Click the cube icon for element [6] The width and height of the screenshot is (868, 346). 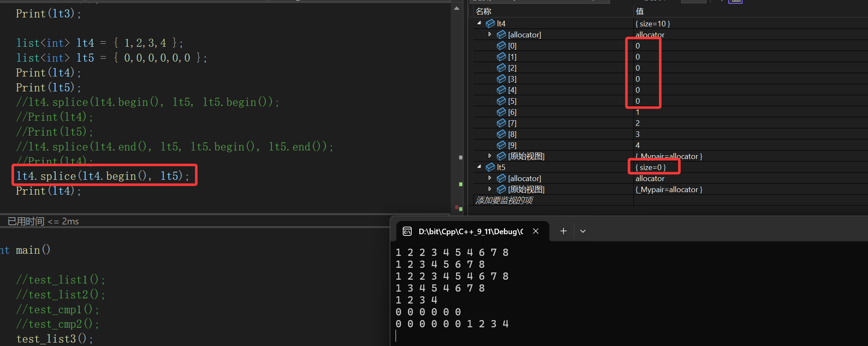point(501,112)
